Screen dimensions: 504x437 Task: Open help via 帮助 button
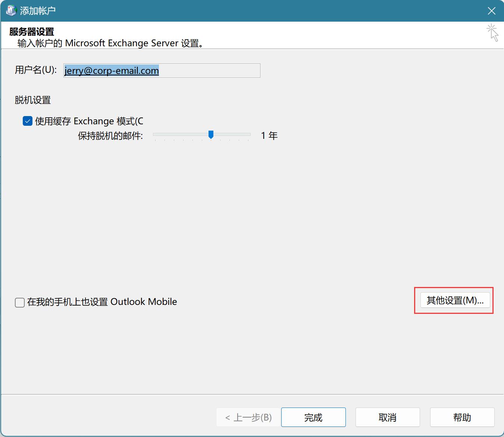pos(462,417)
